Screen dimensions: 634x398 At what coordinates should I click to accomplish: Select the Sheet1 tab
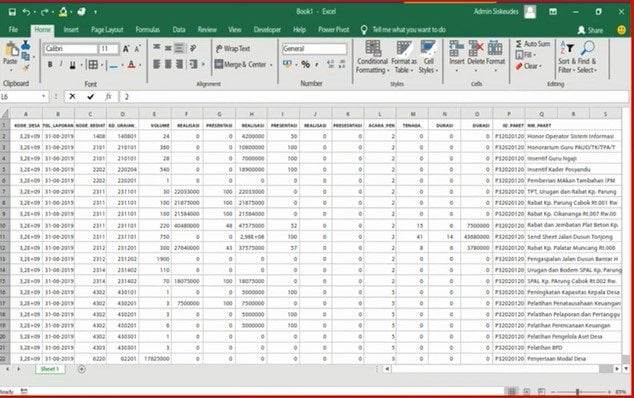(x=50, y=369)
